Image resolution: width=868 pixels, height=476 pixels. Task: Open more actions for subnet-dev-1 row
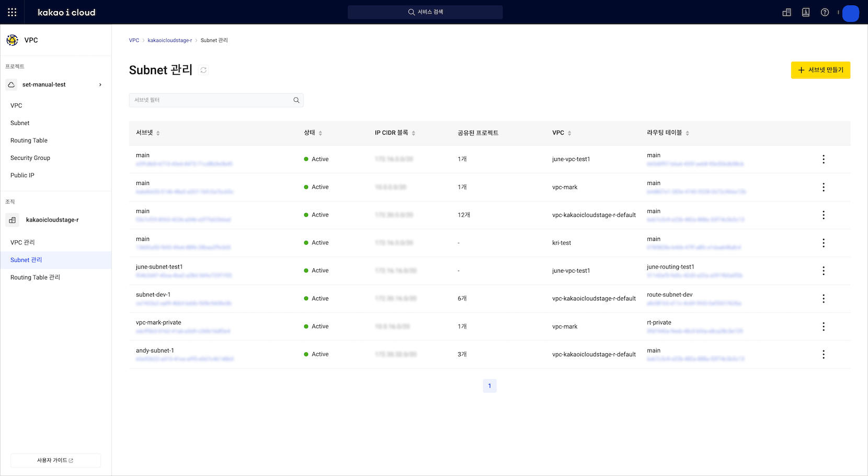[824, 299]
